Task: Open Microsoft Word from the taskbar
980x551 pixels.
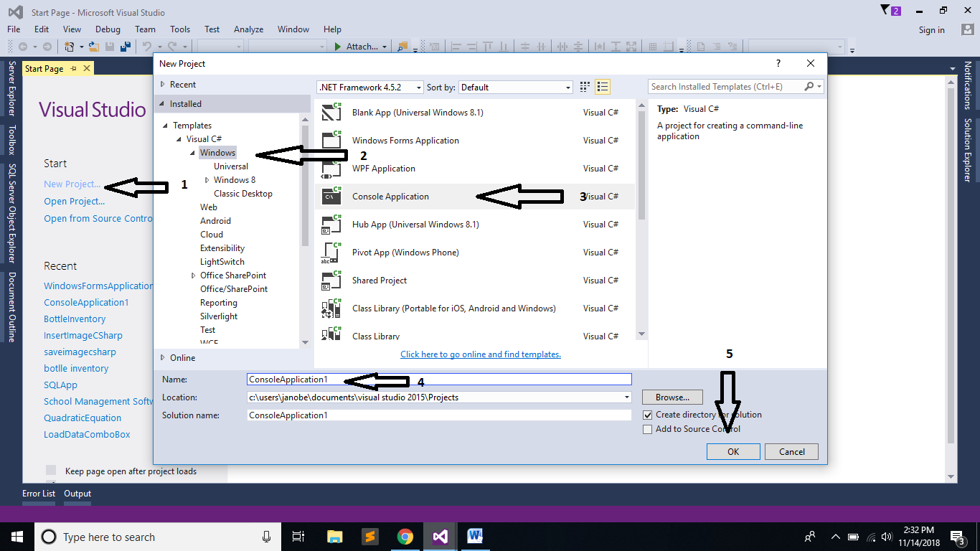Action: (x=475, y=537)
